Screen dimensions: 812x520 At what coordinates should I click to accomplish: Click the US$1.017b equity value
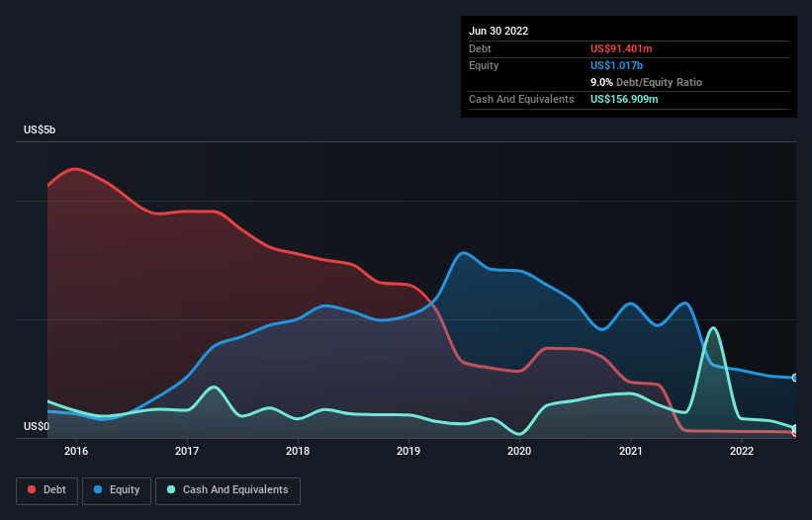coord(616,65)
